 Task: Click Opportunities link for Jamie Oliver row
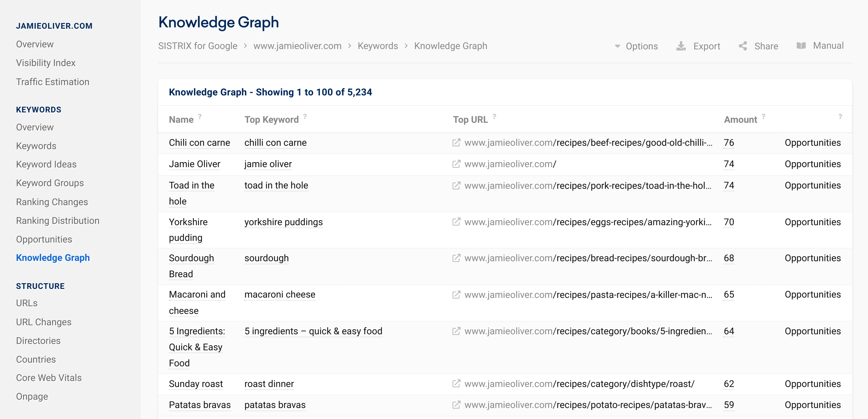[x=812, y=164]
